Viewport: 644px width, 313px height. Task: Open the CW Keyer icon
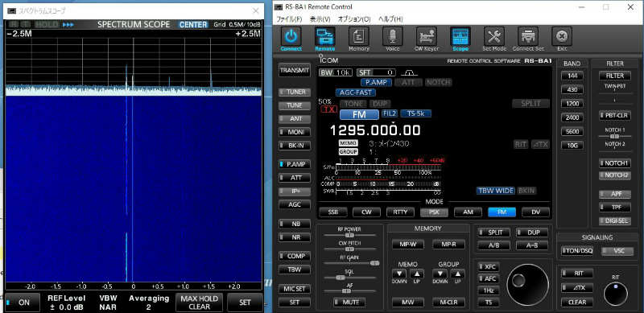(427, 37)
